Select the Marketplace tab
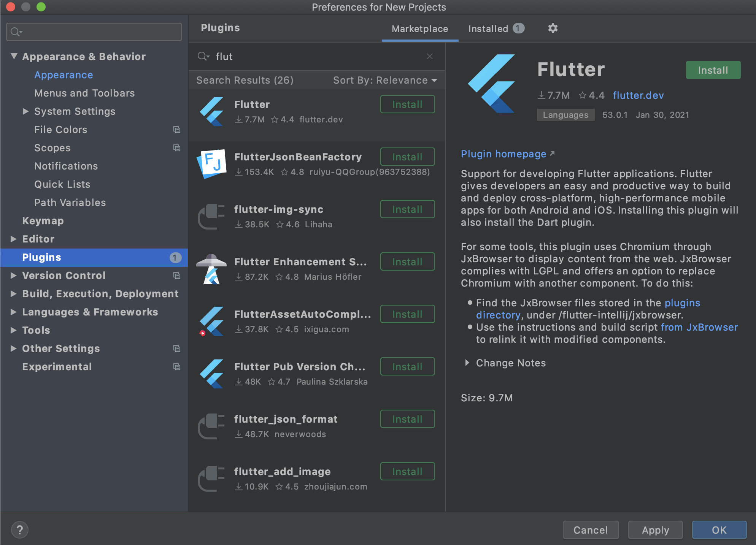 (x=420, y=29)
